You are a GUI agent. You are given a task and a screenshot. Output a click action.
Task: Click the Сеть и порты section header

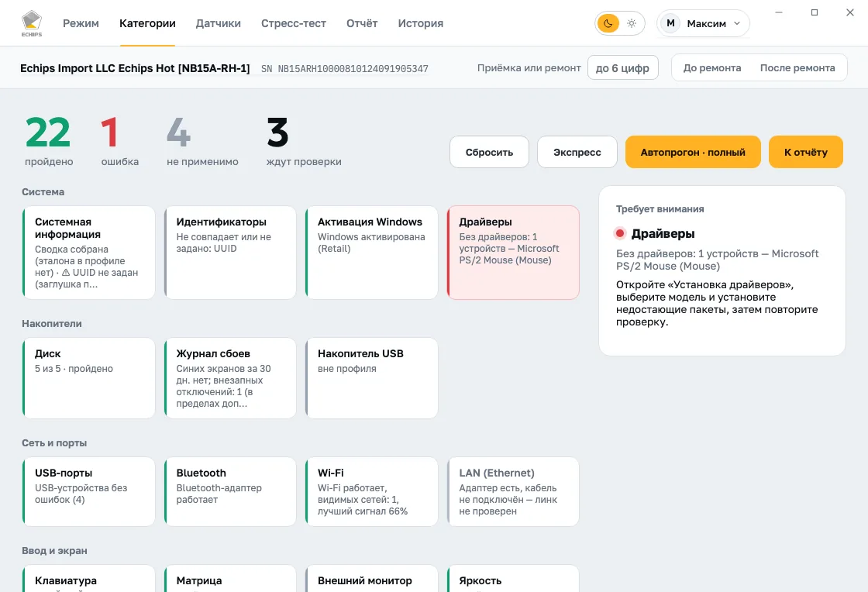click(x=54, y=443)
